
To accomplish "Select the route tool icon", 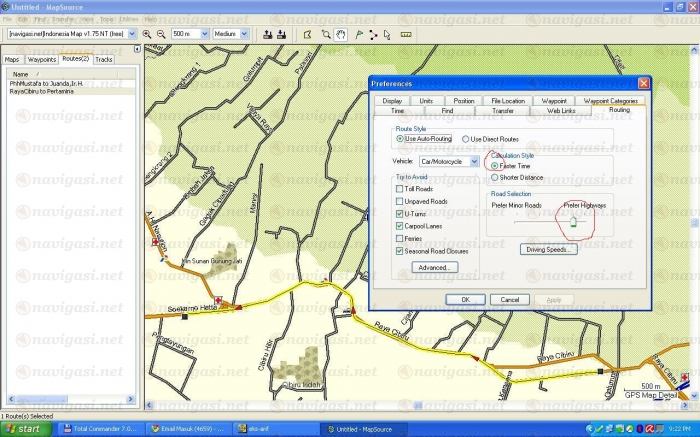I will (x=373, y=33).
